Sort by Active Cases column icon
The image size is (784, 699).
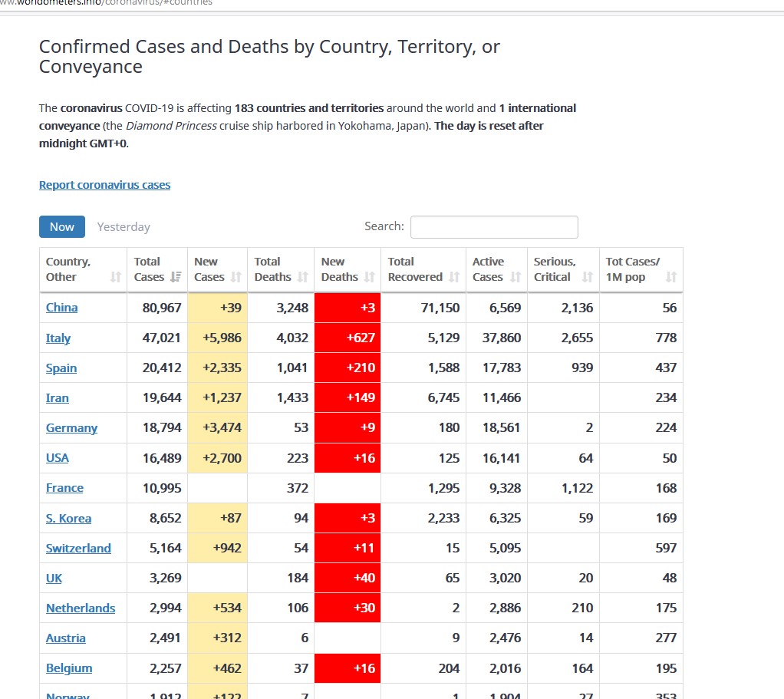pos(515,277)
